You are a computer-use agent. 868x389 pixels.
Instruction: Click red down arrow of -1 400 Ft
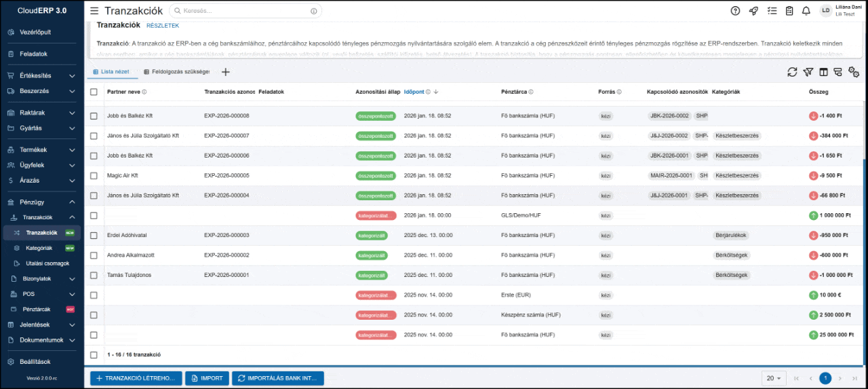point(814,116)
